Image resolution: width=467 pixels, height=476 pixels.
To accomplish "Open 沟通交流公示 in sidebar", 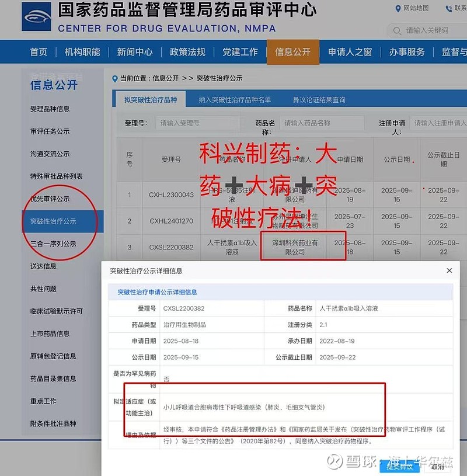I will pyautogui.click(x=50, y=154).
